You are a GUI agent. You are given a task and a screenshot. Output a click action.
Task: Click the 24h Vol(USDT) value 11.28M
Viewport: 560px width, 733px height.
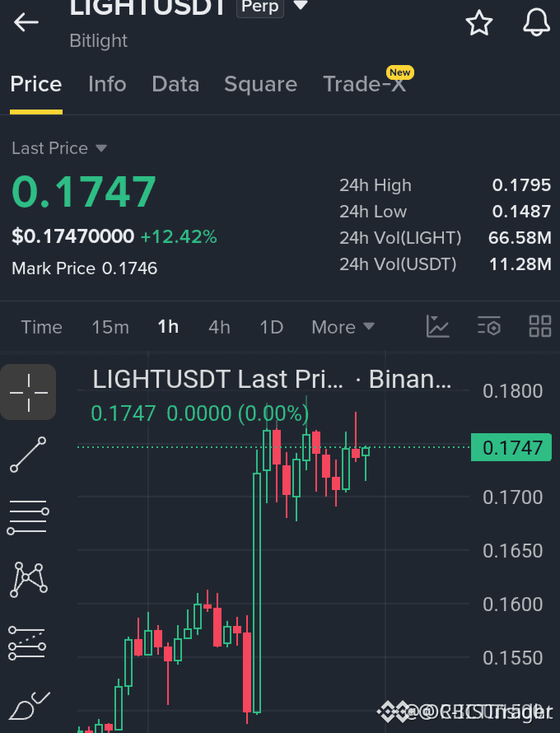520,264
